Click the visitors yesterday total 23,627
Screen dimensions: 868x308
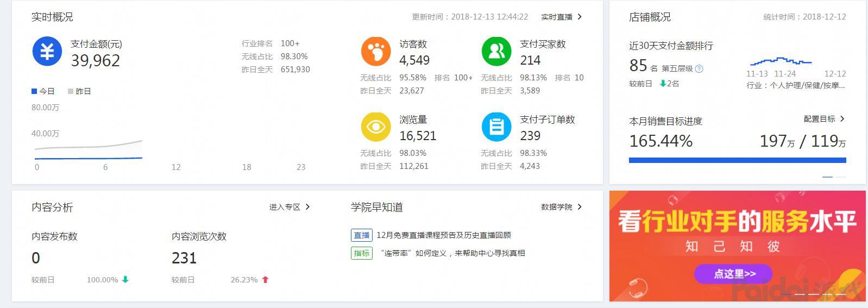[x=412, y=91]
